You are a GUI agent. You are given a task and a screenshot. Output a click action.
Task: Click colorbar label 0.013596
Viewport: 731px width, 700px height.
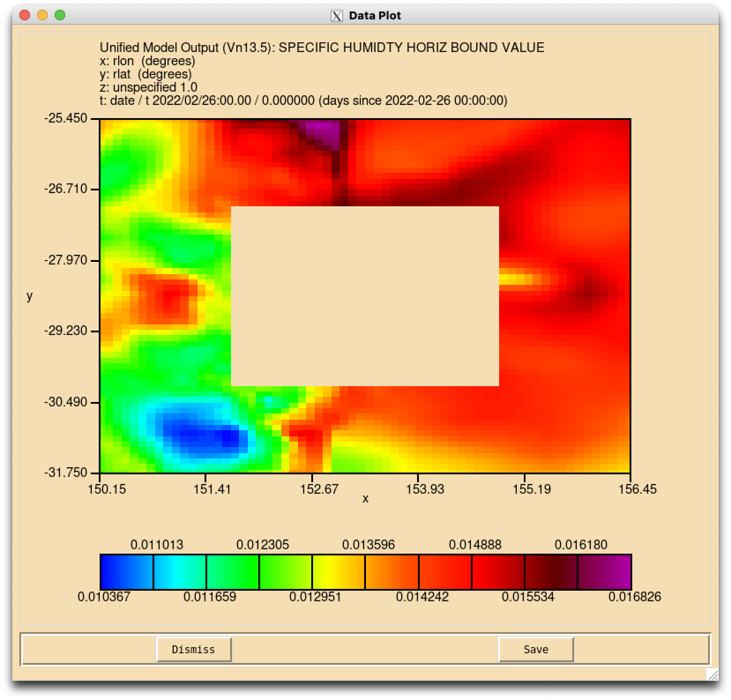click(369, 545)
